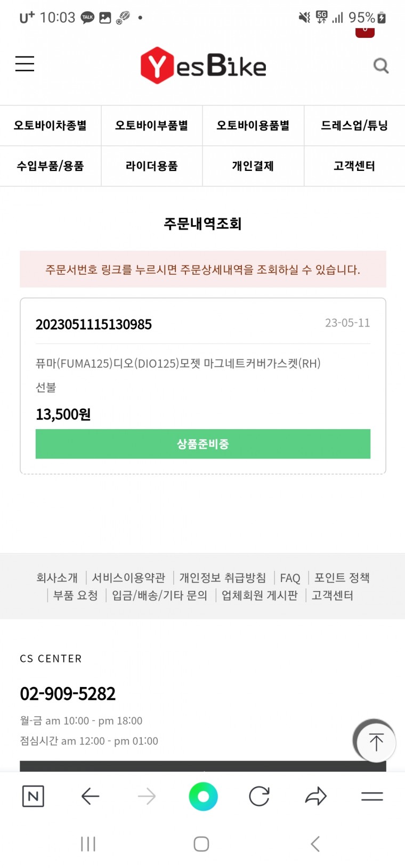Open the hamburger menu beside YesBike logo

point(25,64)
